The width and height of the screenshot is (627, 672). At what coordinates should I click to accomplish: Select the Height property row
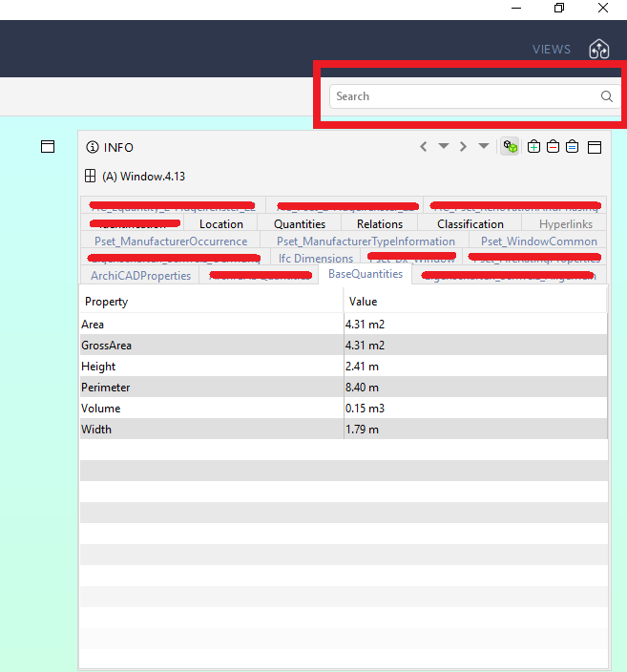pos(344,367)
